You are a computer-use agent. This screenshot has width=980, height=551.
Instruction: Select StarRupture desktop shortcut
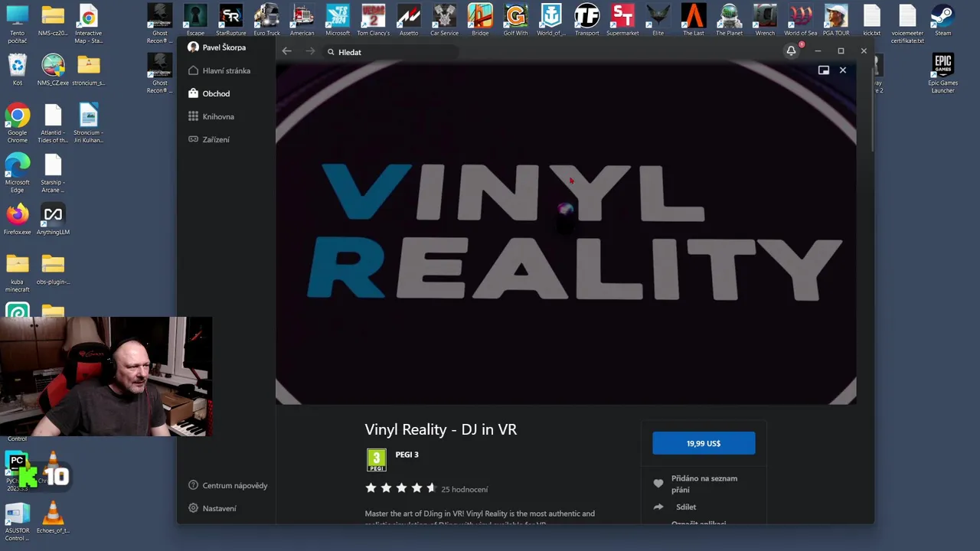(x=230, y=21)
